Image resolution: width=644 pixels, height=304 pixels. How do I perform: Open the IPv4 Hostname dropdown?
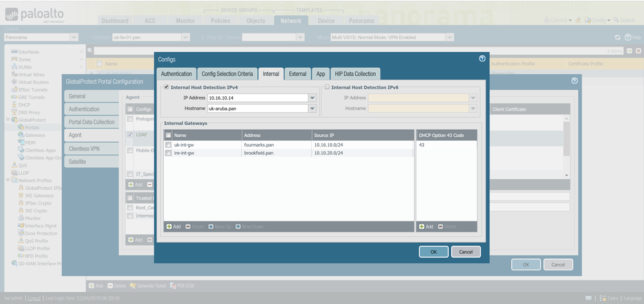pyautogui.click(x=312, y=108)
